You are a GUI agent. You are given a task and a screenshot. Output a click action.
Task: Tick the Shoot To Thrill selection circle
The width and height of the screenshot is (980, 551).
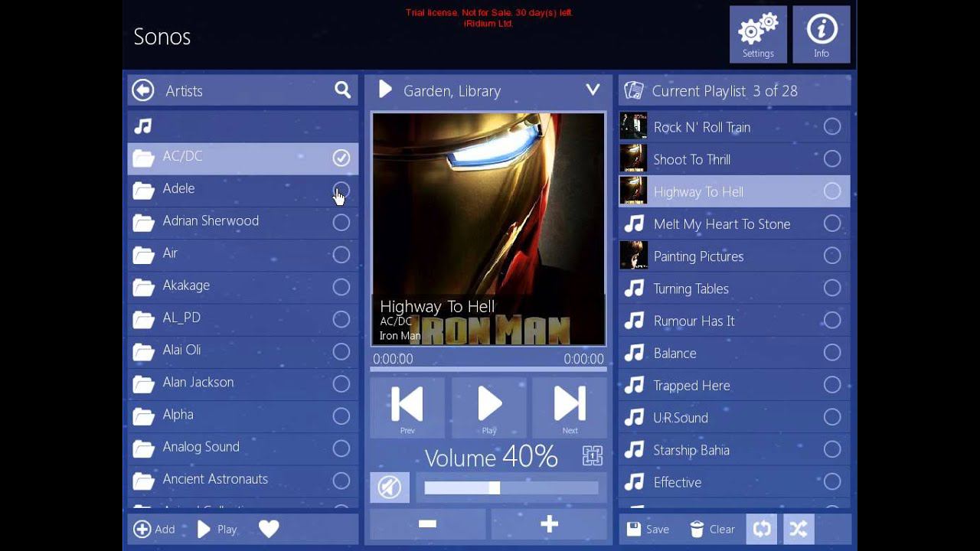(x=832, y=158)
